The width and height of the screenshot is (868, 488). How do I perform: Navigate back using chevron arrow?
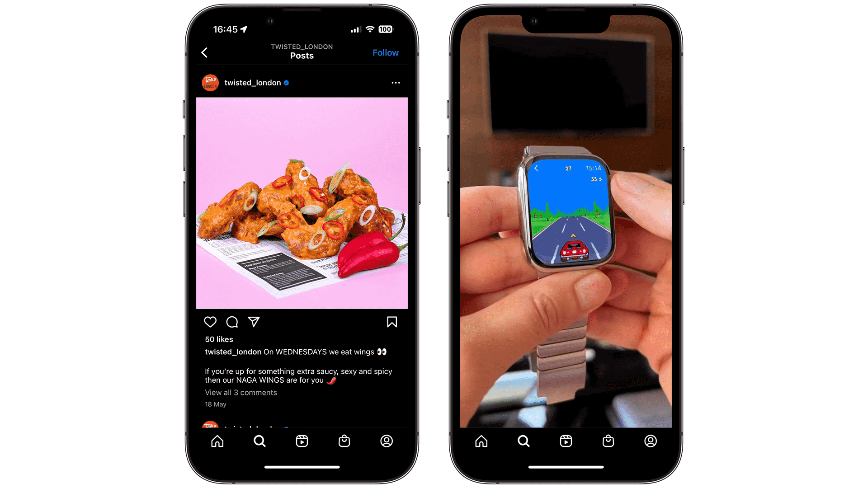(204, 52)
